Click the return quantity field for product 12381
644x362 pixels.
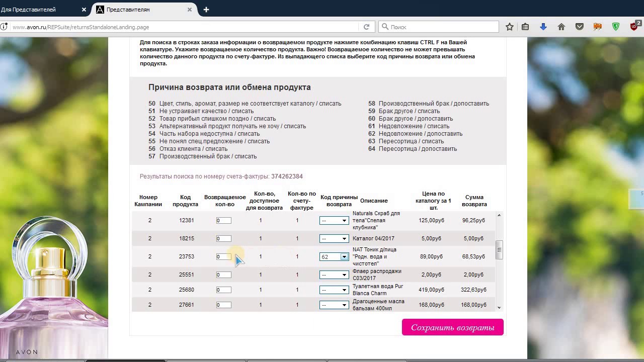pyautogui.click(x=224, y=221)
